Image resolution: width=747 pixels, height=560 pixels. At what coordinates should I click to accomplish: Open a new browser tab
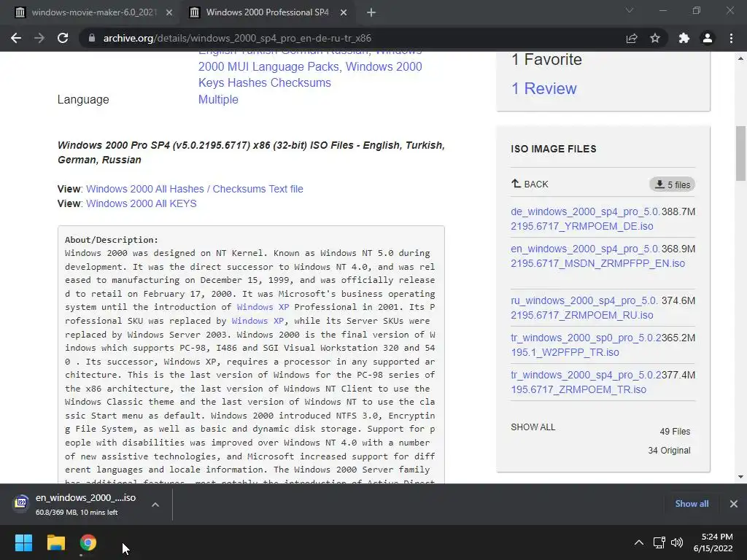(x=371, y=12)
